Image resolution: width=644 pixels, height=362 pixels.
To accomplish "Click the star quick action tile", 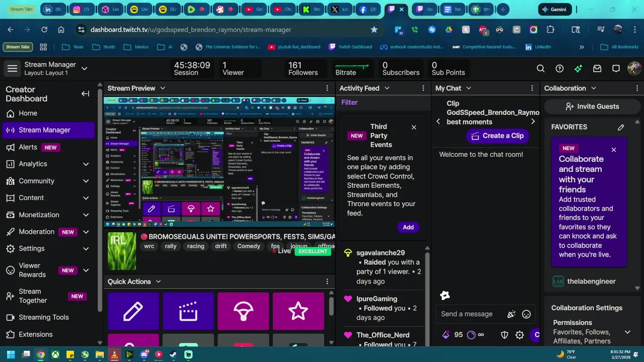I will pyautogui.click(x=298, y=311).
